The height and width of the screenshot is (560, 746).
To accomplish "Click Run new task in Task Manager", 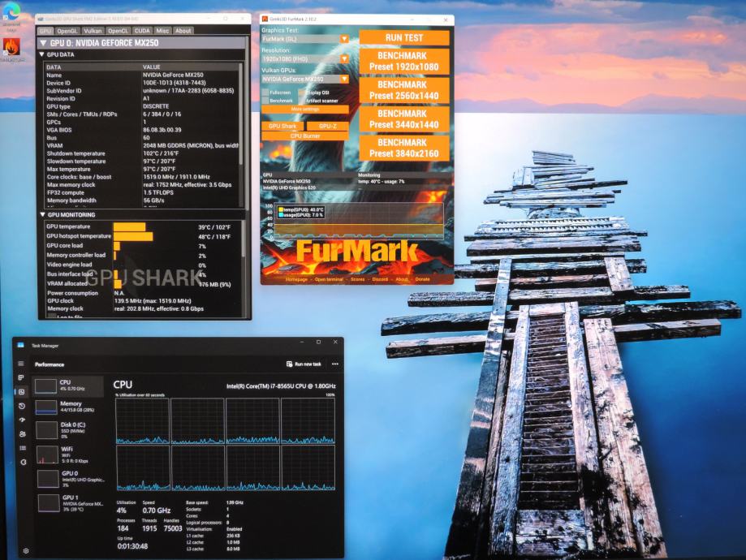I will tap(304, 364).
